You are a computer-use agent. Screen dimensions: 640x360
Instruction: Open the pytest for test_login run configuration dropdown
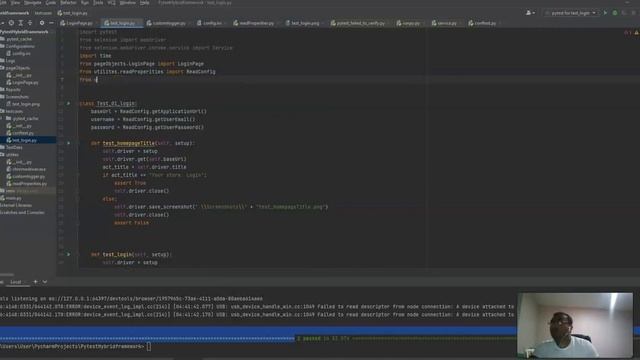pos(571,13)
